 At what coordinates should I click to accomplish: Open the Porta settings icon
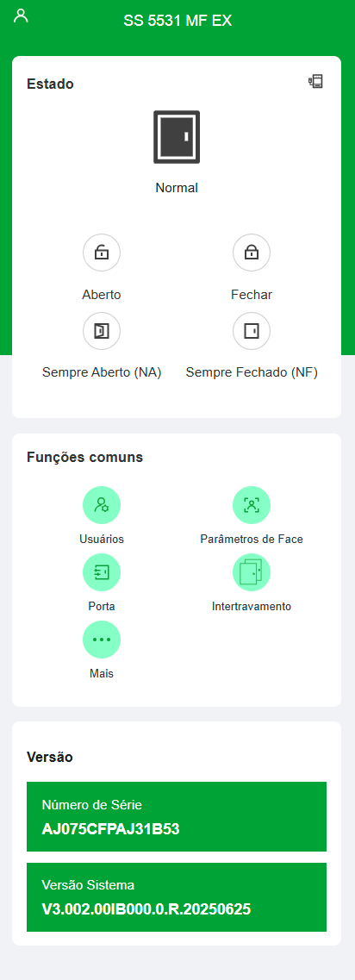(102, 572)
